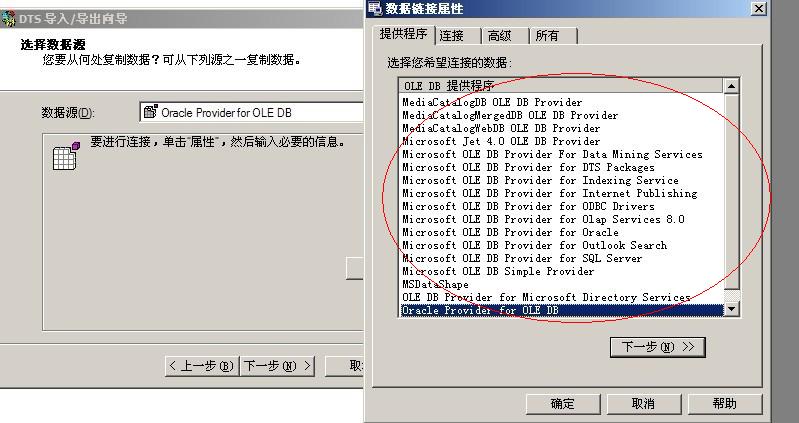Switch to the 所有 tab
The image size is (799, 423).
click(552, 36)
